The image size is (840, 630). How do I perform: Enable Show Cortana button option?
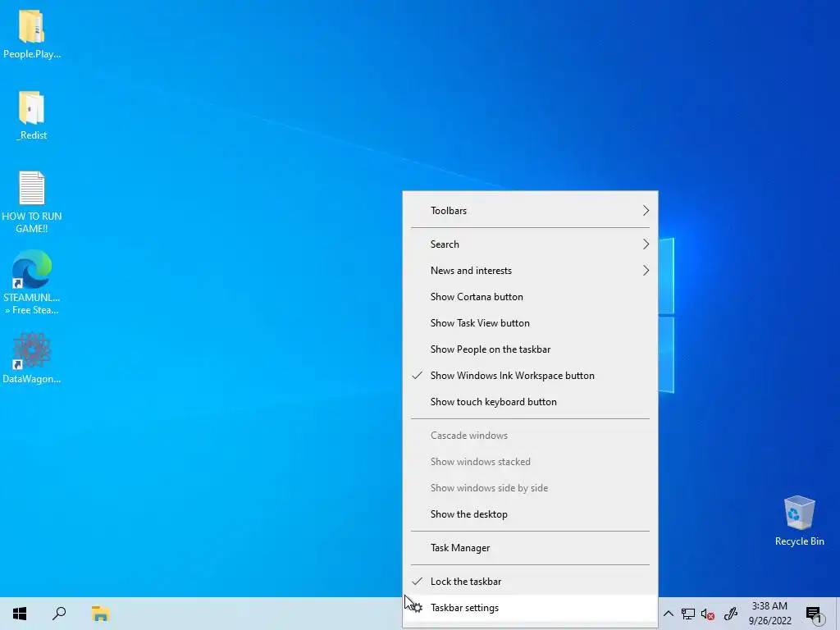530,297
